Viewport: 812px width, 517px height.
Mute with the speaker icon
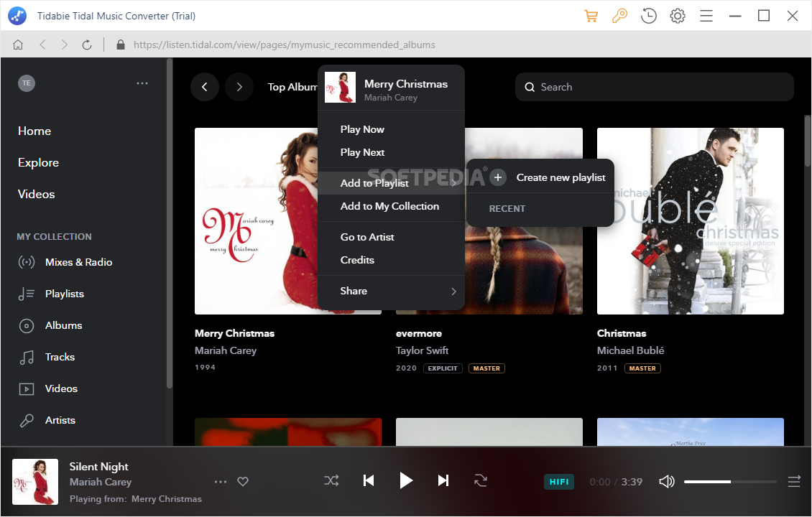666,482
